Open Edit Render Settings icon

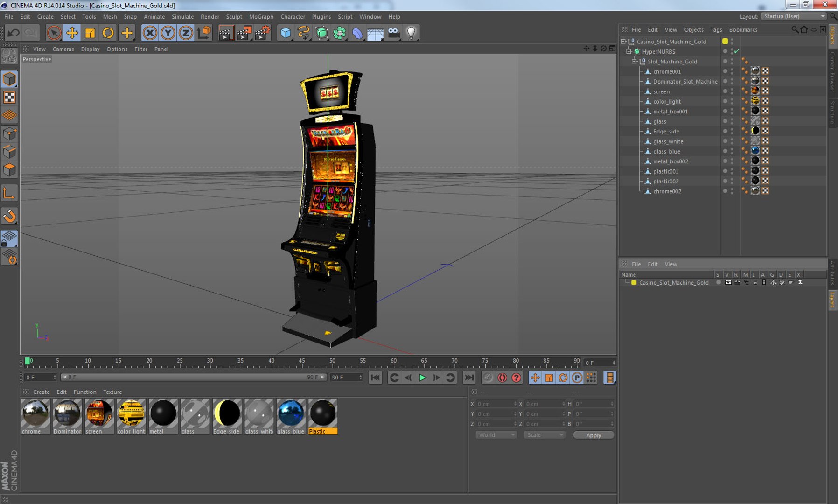(x=262, y=33)
